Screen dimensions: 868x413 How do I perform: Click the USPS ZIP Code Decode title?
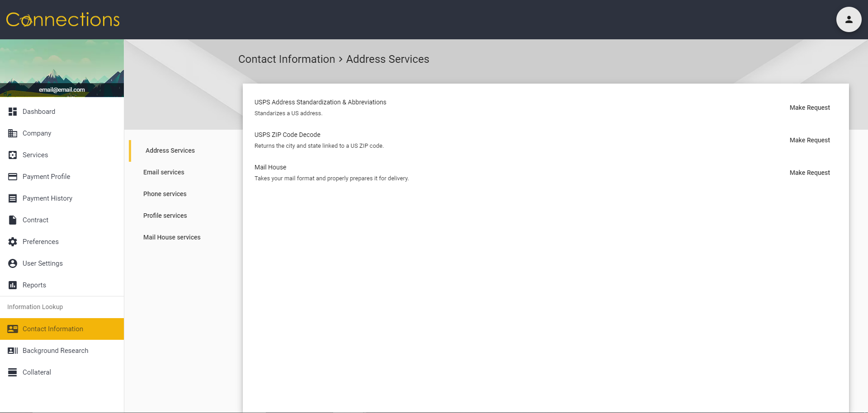(x=287, y=135)
